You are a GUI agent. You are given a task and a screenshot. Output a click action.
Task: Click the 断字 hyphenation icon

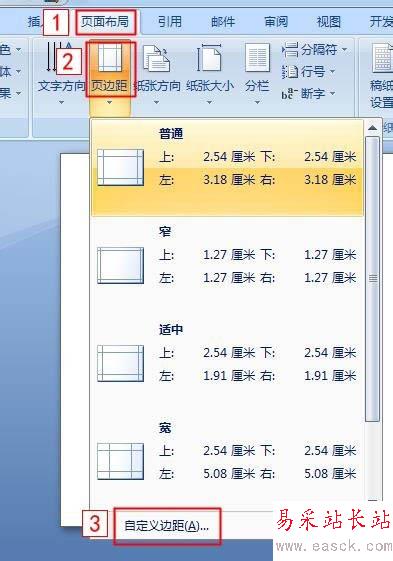pyautogui.click(x=289, y=94)
